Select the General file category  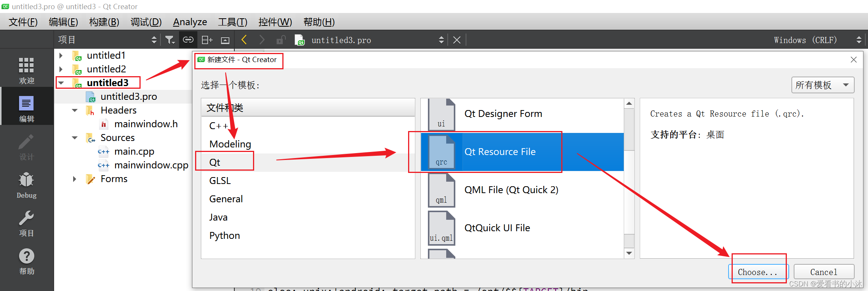pos(308,199)
